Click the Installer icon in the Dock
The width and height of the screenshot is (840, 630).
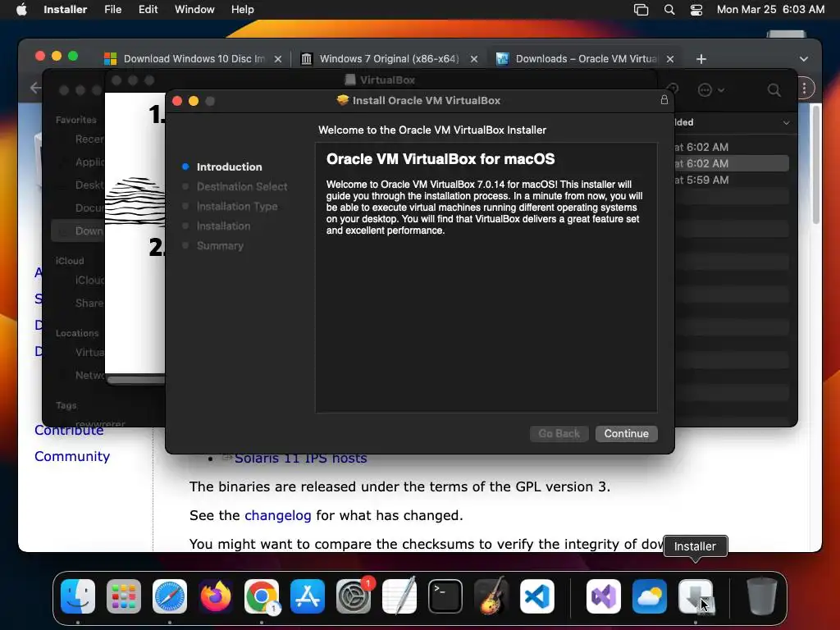[696, 596]
